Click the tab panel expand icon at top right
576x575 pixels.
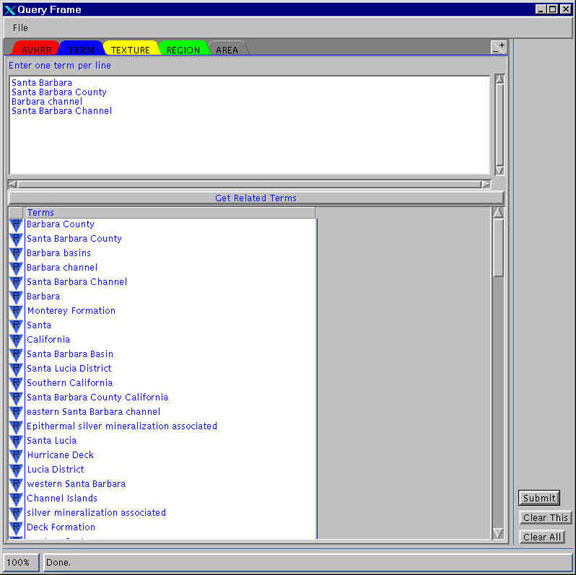[x=499, y=47]
